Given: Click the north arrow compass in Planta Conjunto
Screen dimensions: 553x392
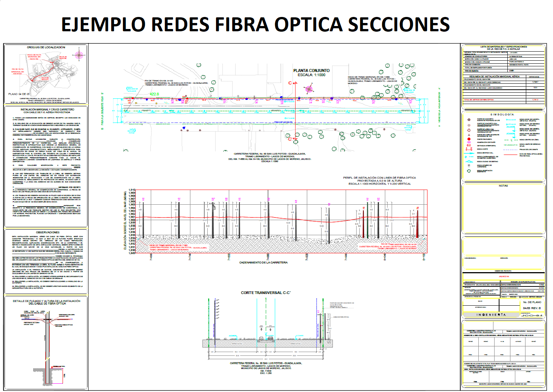Looking at the screenshot, I should pos(309,89).
